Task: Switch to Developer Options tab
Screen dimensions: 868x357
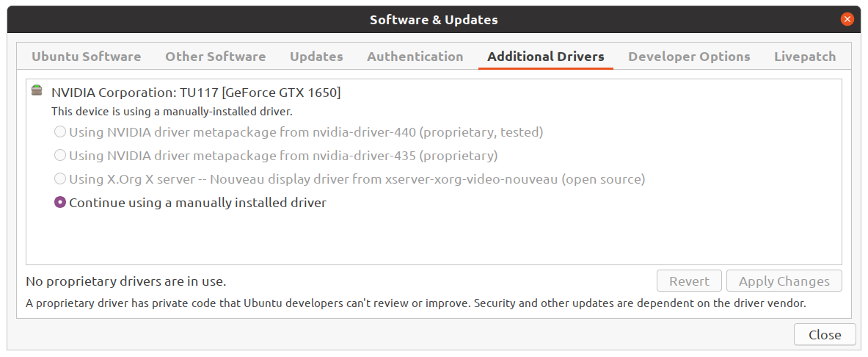Action: click(689, 57)
